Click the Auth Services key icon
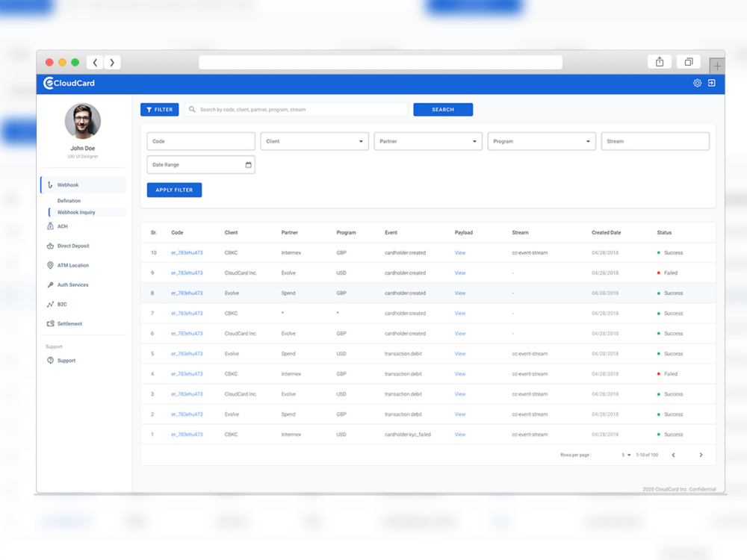747x560 pixels. pyautogui.click(x=50, y=284)
